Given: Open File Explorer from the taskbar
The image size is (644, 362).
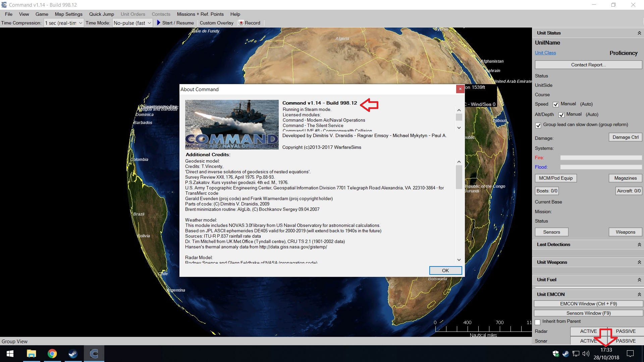Looking at the screenshot, I should click(31, 354).
